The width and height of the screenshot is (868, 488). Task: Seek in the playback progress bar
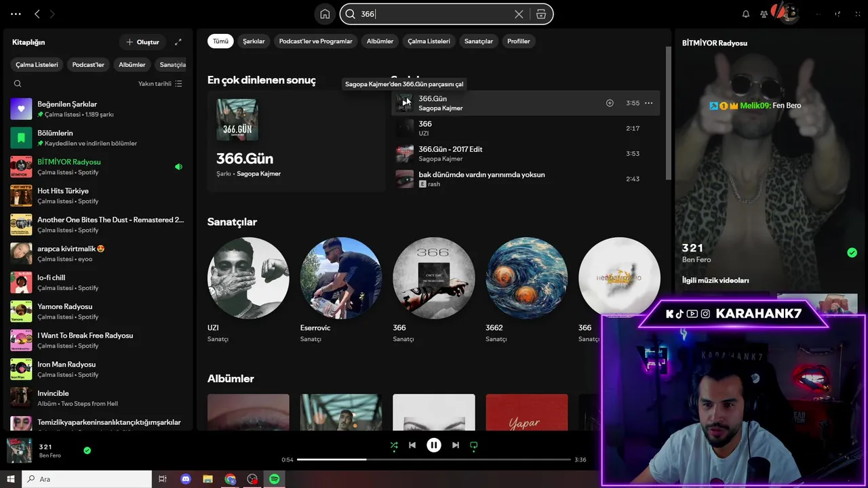point(434,460)
